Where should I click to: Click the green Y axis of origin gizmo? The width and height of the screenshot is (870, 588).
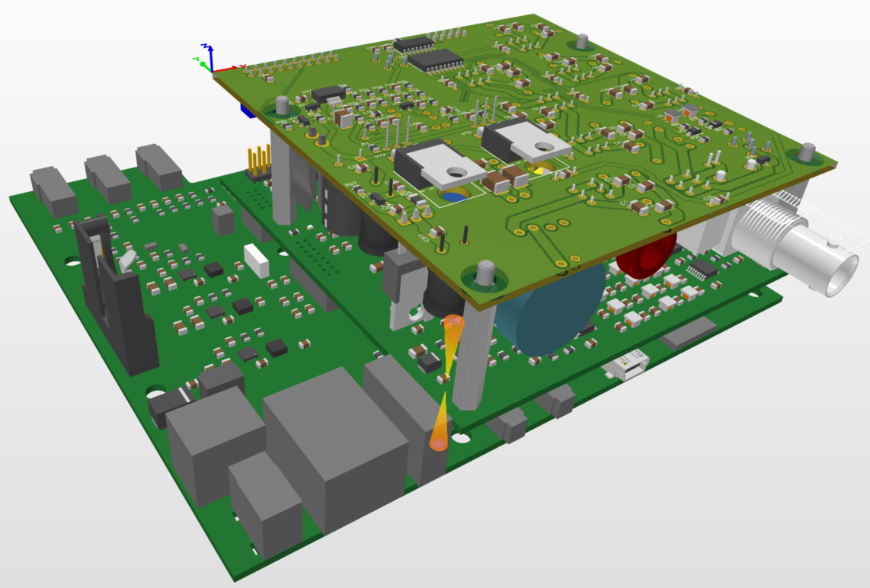(200, 61)
